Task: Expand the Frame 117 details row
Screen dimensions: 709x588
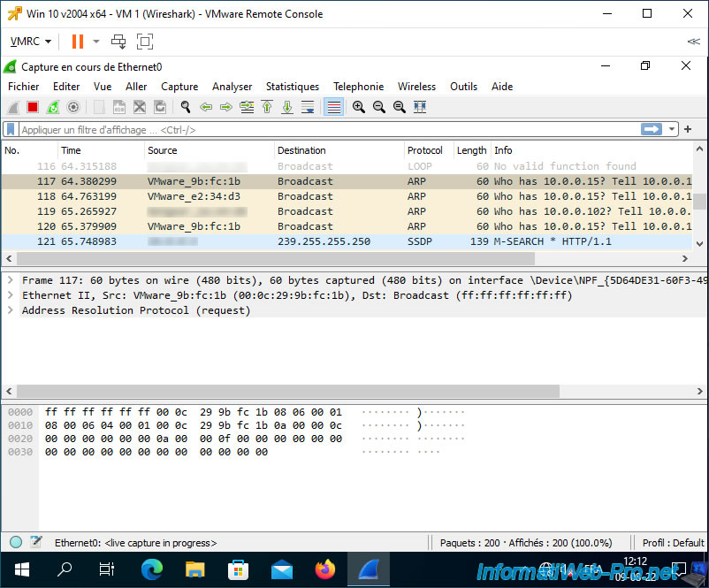Action: pos(10,280)
